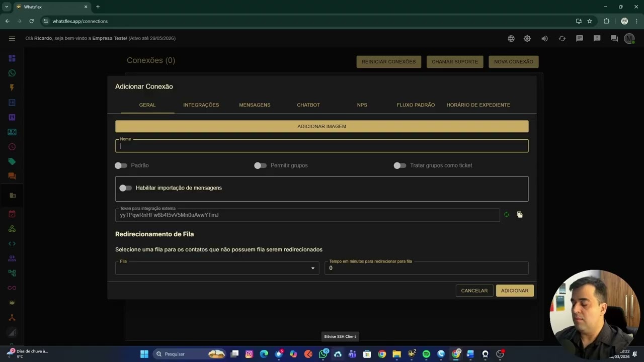This screenshot has width=644, height=362.
Task: Regenerate the external integration token
Action: coord(506,215)
